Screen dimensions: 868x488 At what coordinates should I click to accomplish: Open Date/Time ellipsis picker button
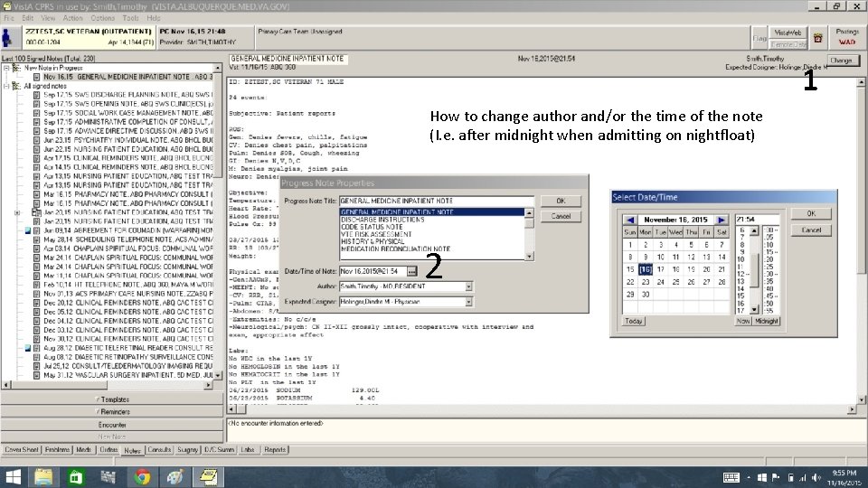coord(411,271)
